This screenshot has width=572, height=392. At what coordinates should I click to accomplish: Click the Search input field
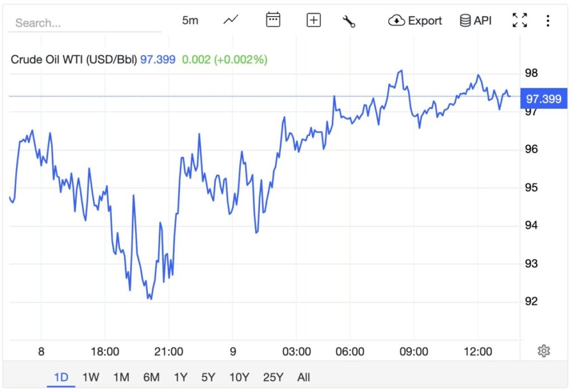pyautogui.click(x=84, y=23)
